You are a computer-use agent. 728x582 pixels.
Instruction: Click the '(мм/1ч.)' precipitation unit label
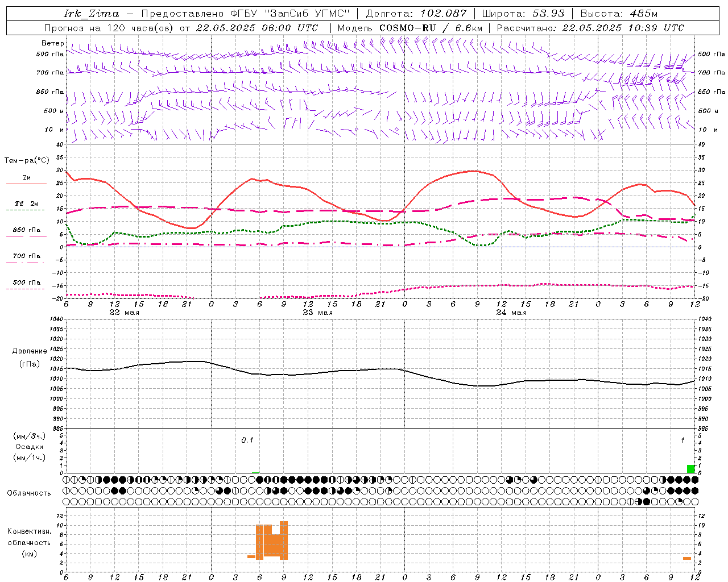pos(30,457)
